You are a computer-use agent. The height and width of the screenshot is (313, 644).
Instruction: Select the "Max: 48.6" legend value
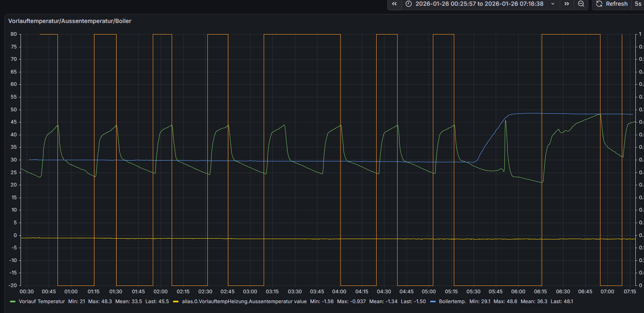[x=506, y=301]
